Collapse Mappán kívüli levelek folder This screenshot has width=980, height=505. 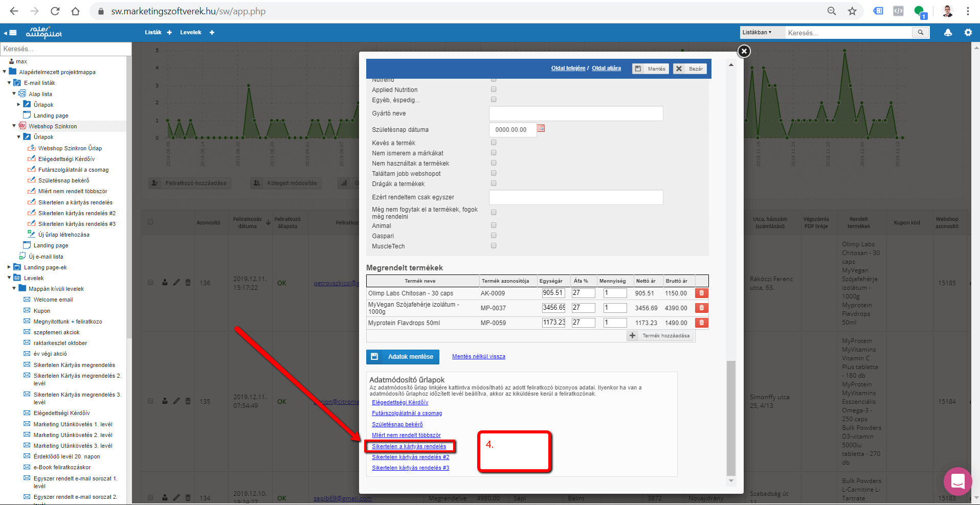coord(14,288)
